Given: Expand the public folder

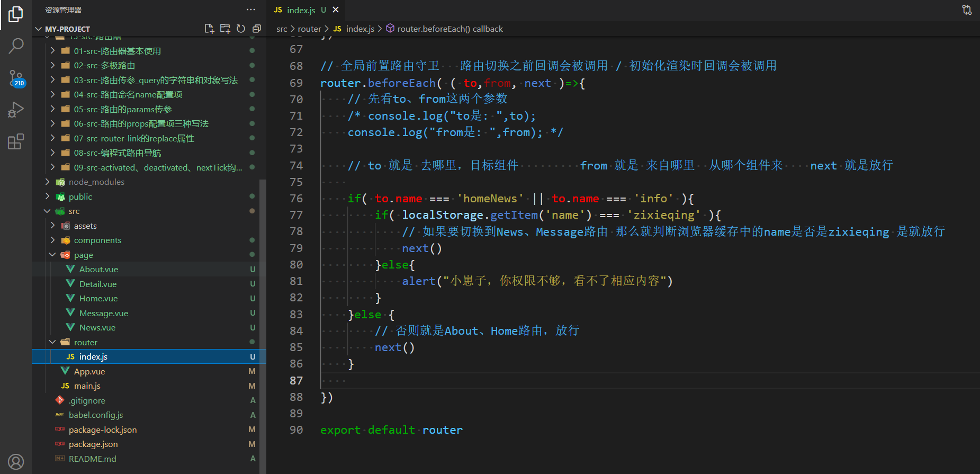Looking at the screenshot, I should tap(47, 196).
